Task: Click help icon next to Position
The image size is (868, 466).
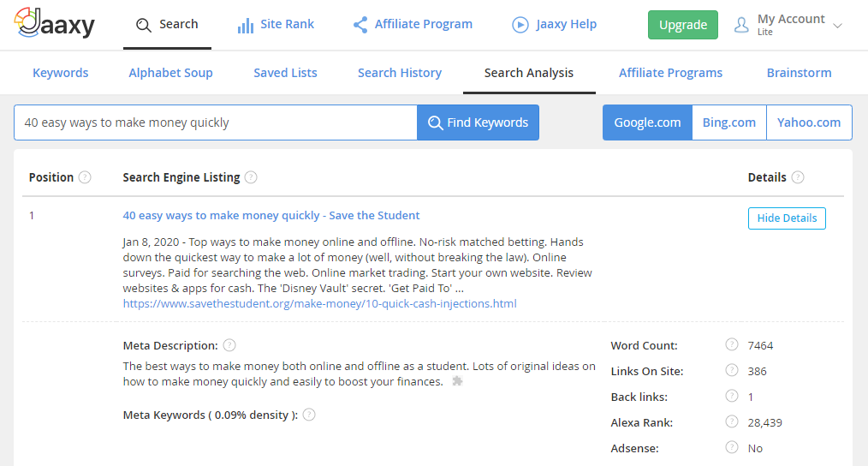Action: tap(85, 177)
